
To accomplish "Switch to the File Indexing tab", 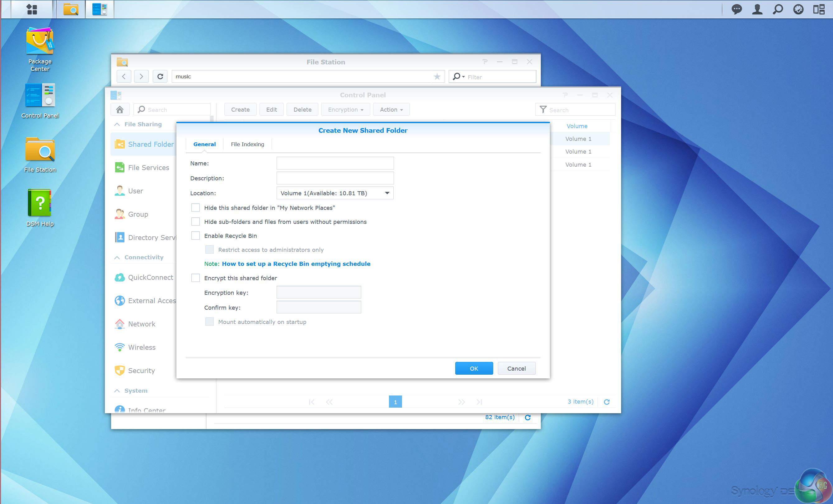I will pyautogui.click(x=247, y=144).
